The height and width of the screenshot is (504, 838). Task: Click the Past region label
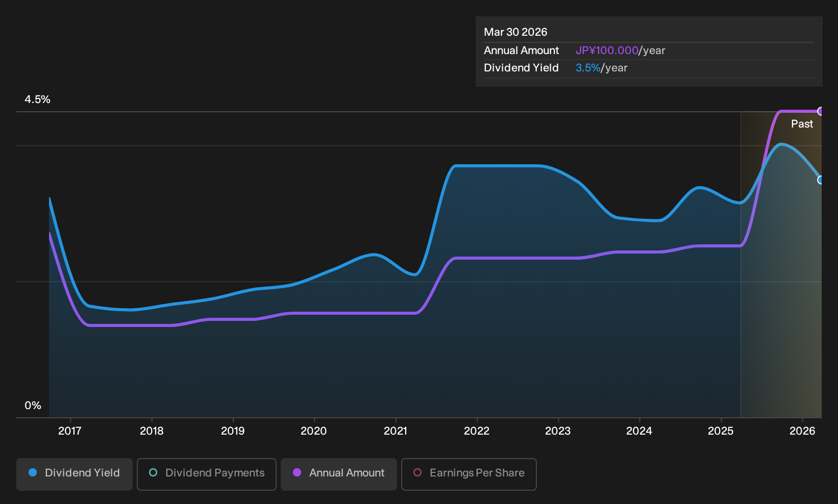point(802,124)
